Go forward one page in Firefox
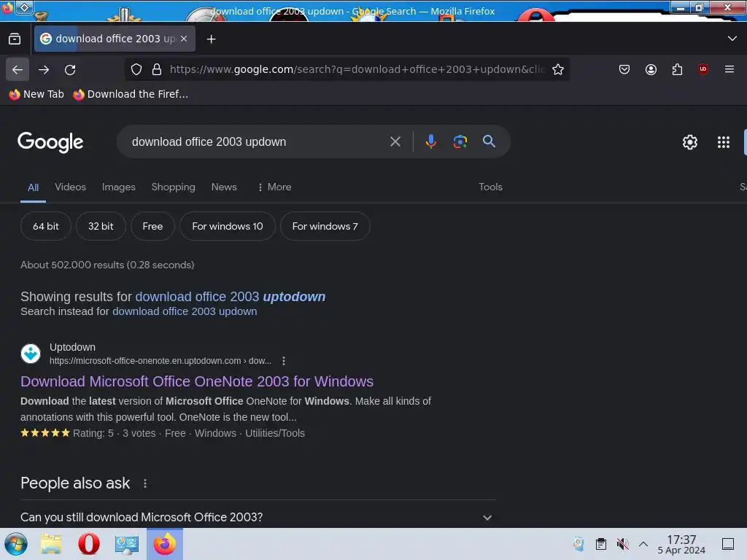The height and width of the screenshot is (560, 747). pyautogui.click(x=44, y=69)
